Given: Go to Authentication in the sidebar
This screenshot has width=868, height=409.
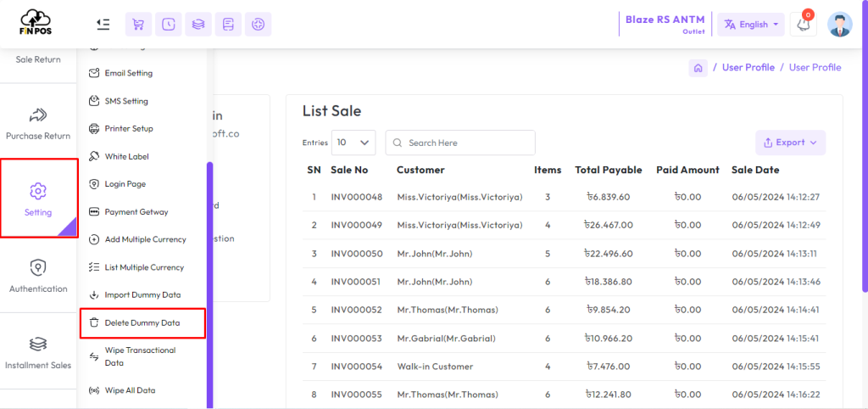Looking at the screenshot, I should click(x=38, y=276).
